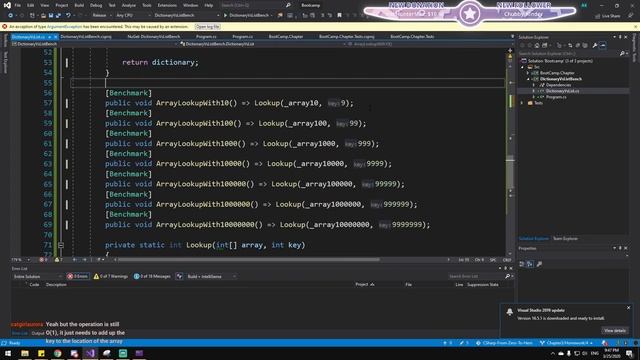Click the Search Error List field
Image resolution: width=640 pixels, height=360 pixels.
pos(476,276)
